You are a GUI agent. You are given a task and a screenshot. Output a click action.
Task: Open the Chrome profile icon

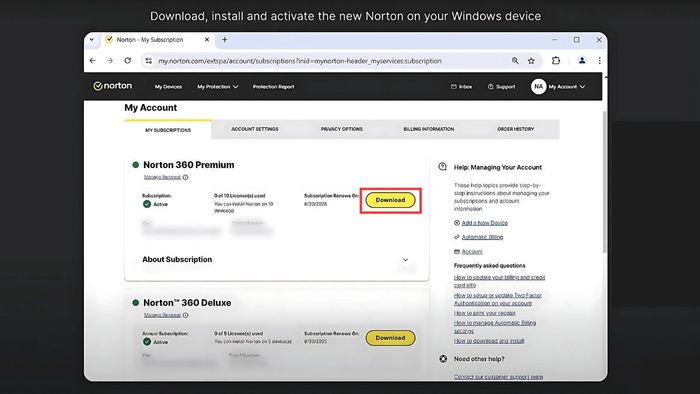582,61
